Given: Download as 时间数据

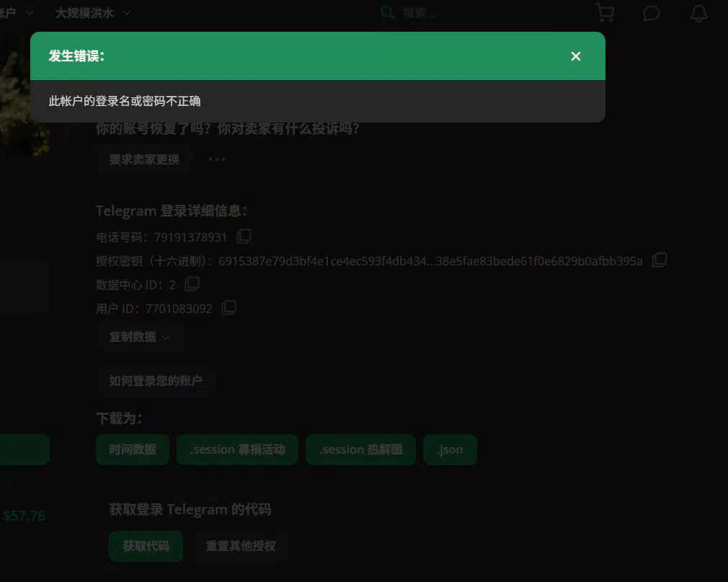Looking at the screenshot, I should [x=133, y=449].
